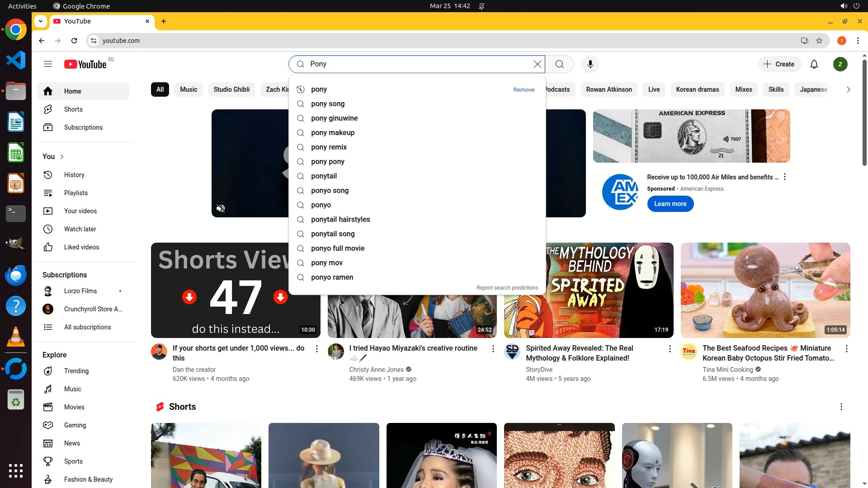The height and width of the screenshot is (488, 868).
Task: Click Learn more on Amex ad
Action: click(x=670, y=204)
